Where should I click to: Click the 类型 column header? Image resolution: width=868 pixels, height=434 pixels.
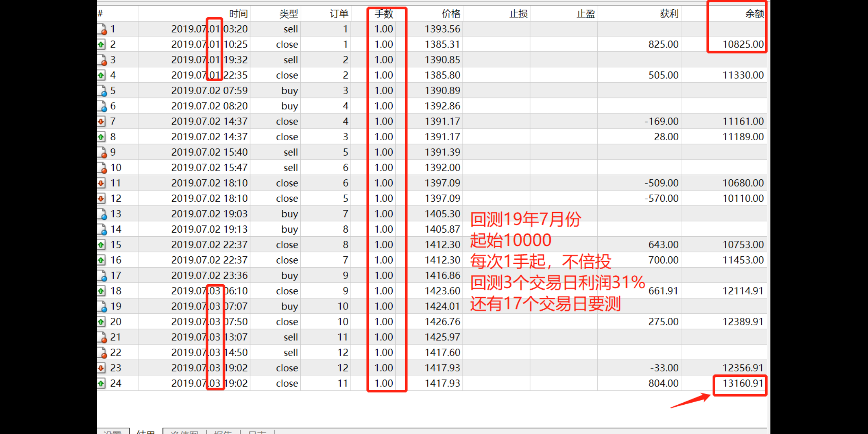(x=289, y=14)
